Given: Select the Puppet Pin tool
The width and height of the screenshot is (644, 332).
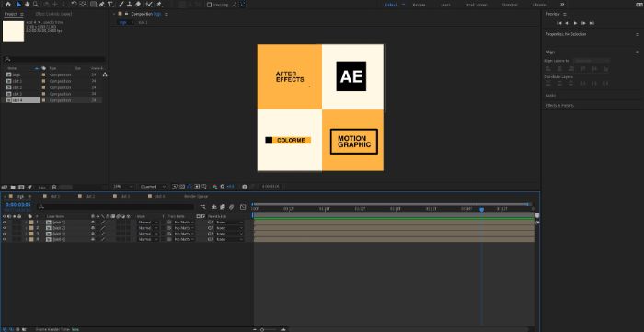Looking at the screenshot, I should [x=159, y=4].
